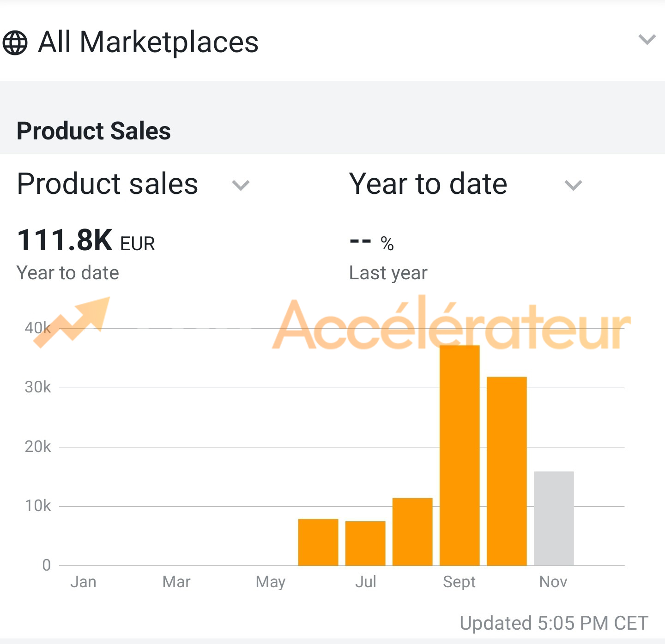Click the orange trending arrow logo
The width and height of the screenshot is (665, 644).
73,322
